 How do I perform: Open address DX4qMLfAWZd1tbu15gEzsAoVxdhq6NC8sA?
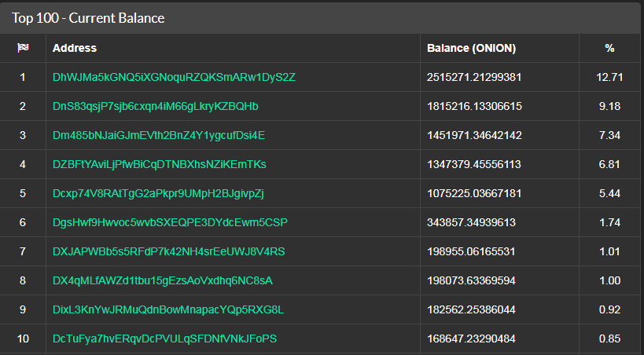pyautogui.click(x=162, y=280)
